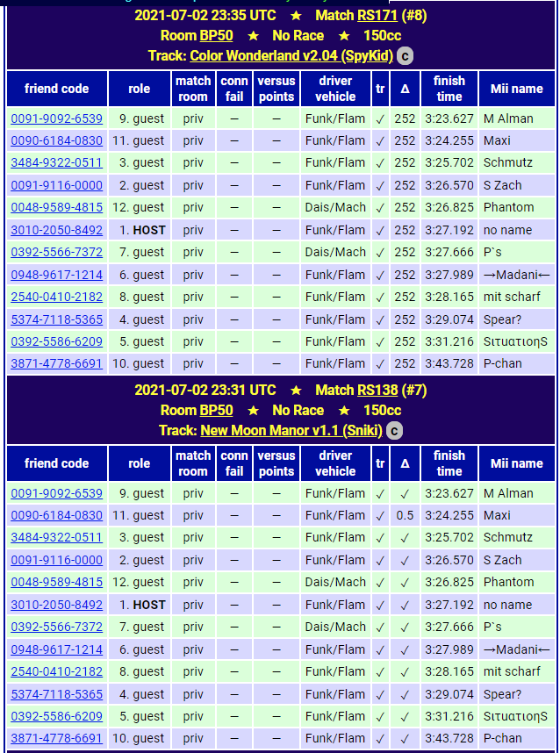Screen dimensions: 560x753
Task: Open S Zach's friend code in RS171 table
Action: point(57,185)
